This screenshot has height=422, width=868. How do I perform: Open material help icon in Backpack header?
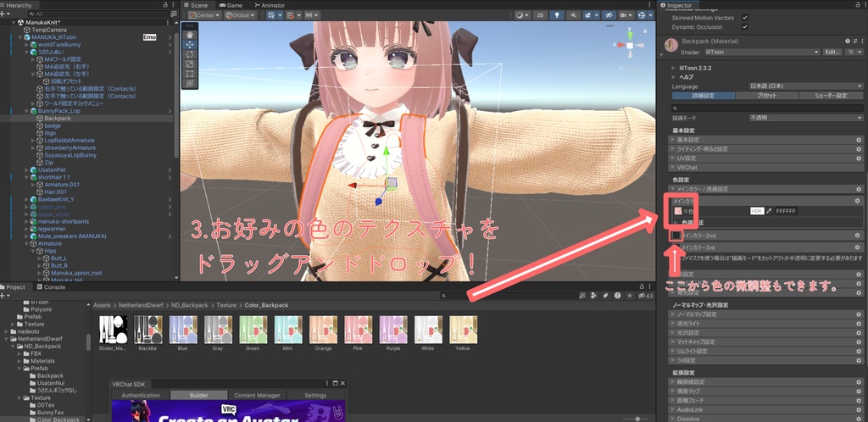pyautogui.click(x=848, y=41)
